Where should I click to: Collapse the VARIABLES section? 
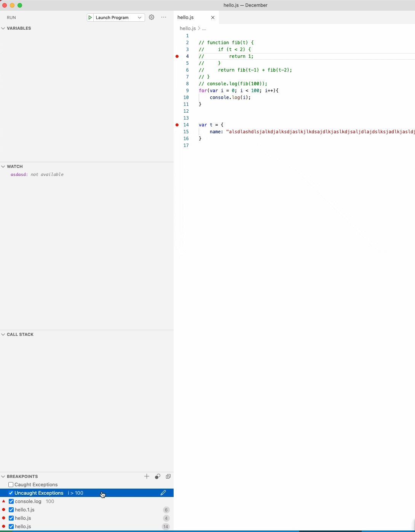click(x=3, y=28)
